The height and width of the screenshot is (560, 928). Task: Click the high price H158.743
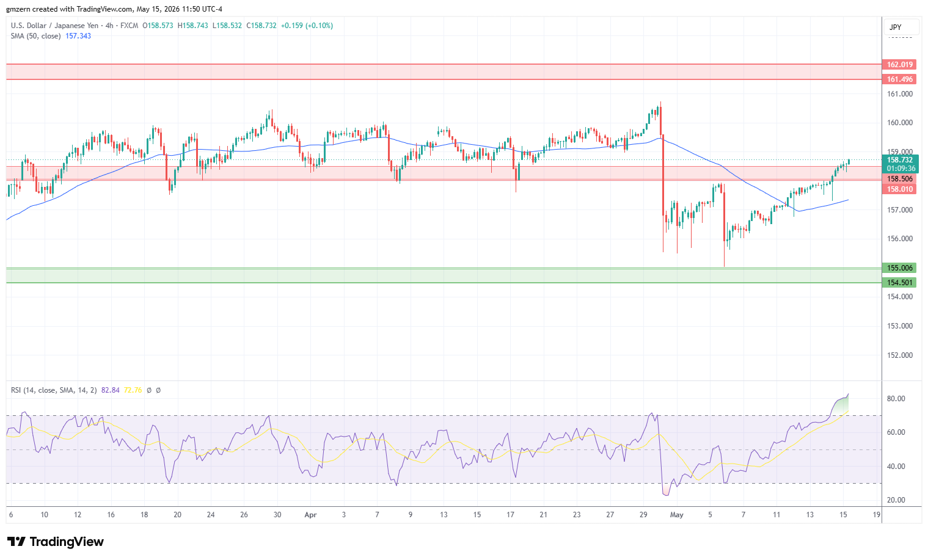click(193, 26)
